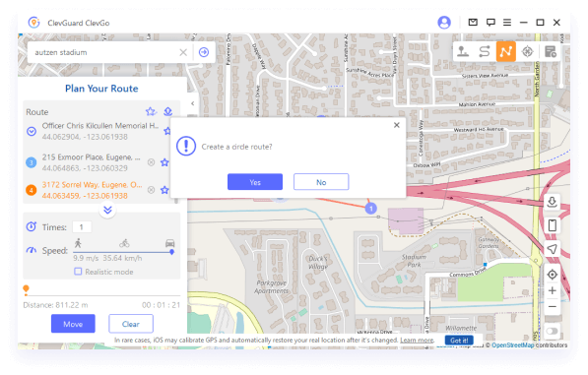Zoom out the map
This screenshot has height=375, width=588.
[x=552, y=307]
